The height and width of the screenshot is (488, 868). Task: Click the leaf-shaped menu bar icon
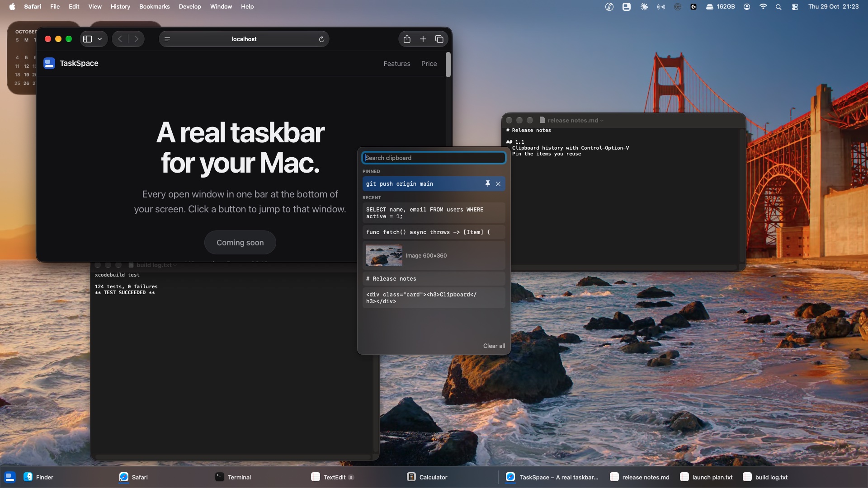click(x=609, y=7)
